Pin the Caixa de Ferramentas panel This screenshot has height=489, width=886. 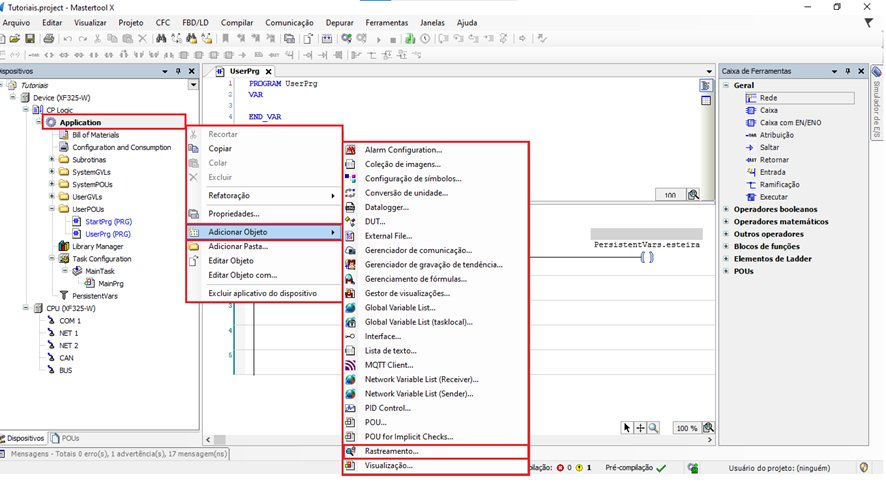click(x=847, y=71)
